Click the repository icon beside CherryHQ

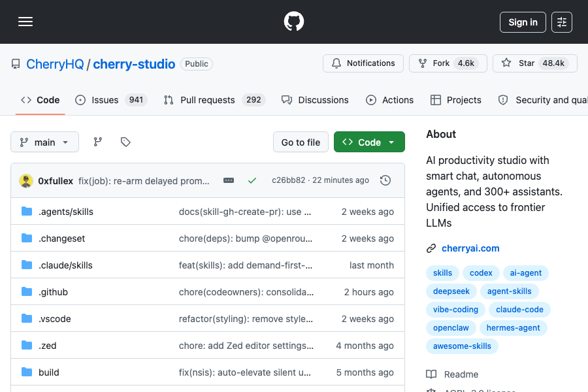pos(16,64)
